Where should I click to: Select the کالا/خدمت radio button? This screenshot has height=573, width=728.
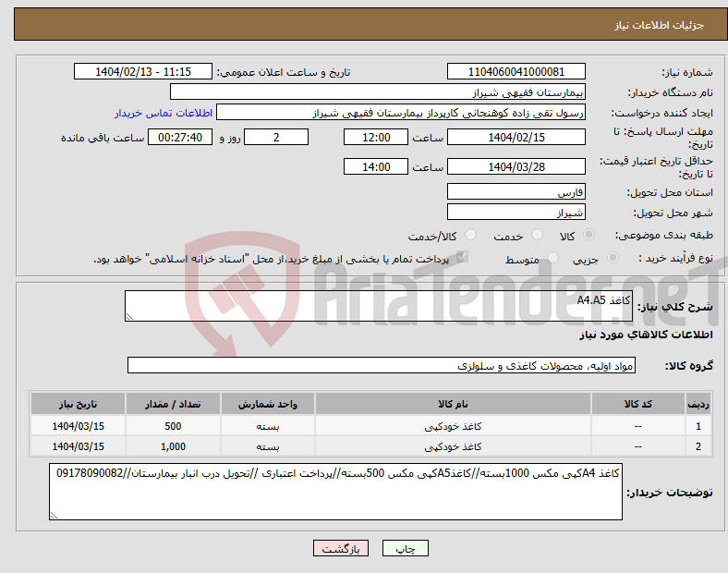click(470, 235)
